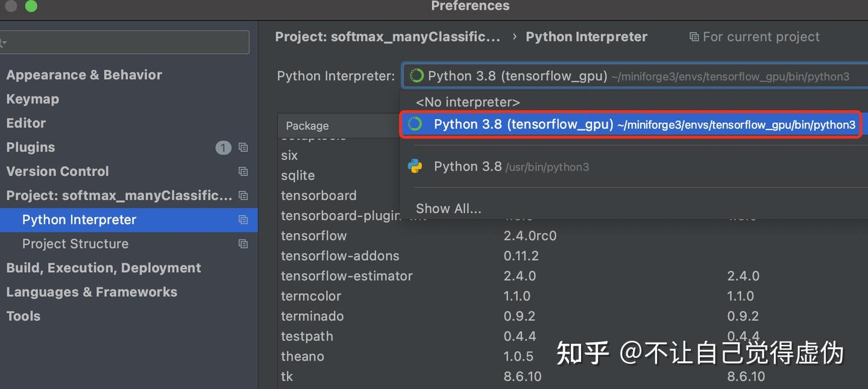Viewport: 868px width, 389px height.
Task: Click the 'Python Interpreter' breadcrumb in header
Action: tap(586, 36)
